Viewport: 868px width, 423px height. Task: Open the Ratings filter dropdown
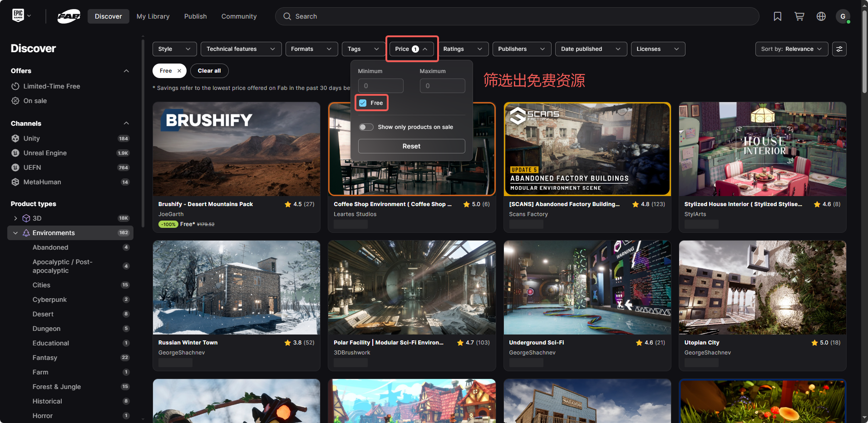pos(463,49)
